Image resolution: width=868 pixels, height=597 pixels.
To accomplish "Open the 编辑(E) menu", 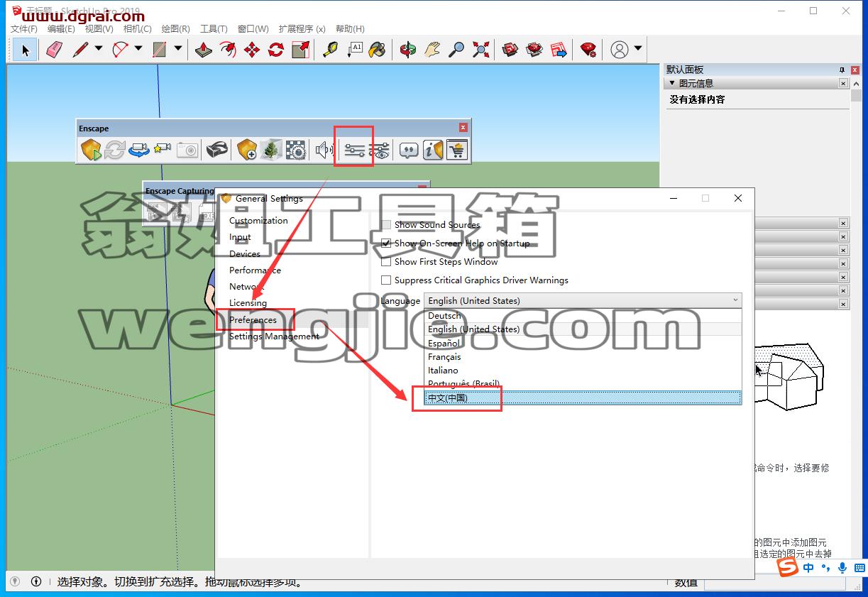I will point(61,29).
